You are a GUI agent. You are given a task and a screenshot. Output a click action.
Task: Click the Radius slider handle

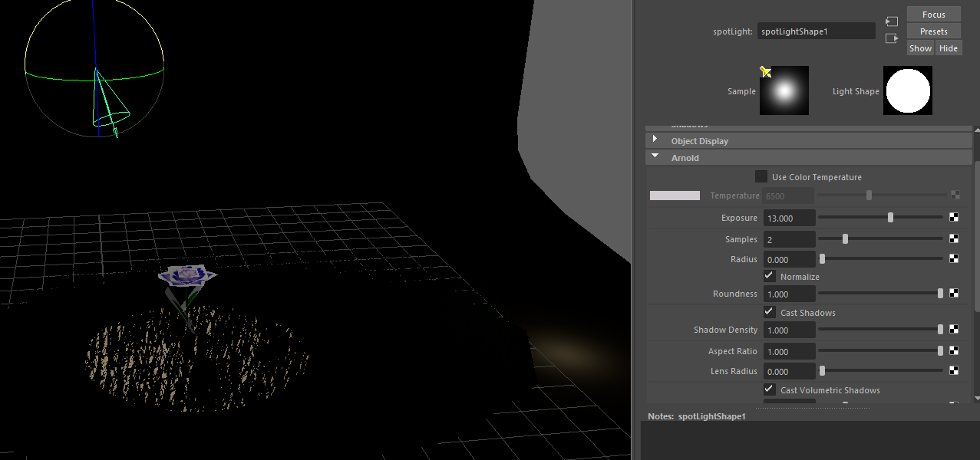point(822,259)
